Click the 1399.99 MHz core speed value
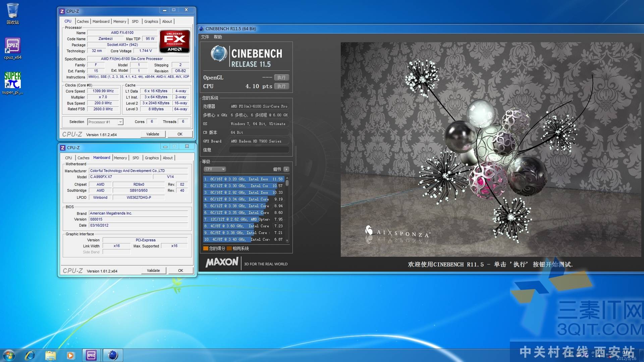 (x=103, y=91)
